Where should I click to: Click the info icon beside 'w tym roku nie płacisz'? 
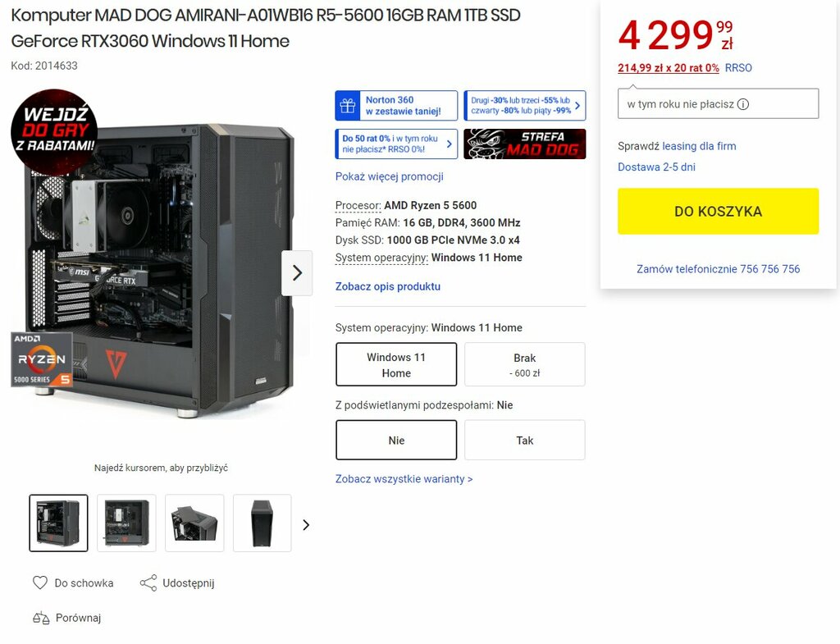click(743, 104)
